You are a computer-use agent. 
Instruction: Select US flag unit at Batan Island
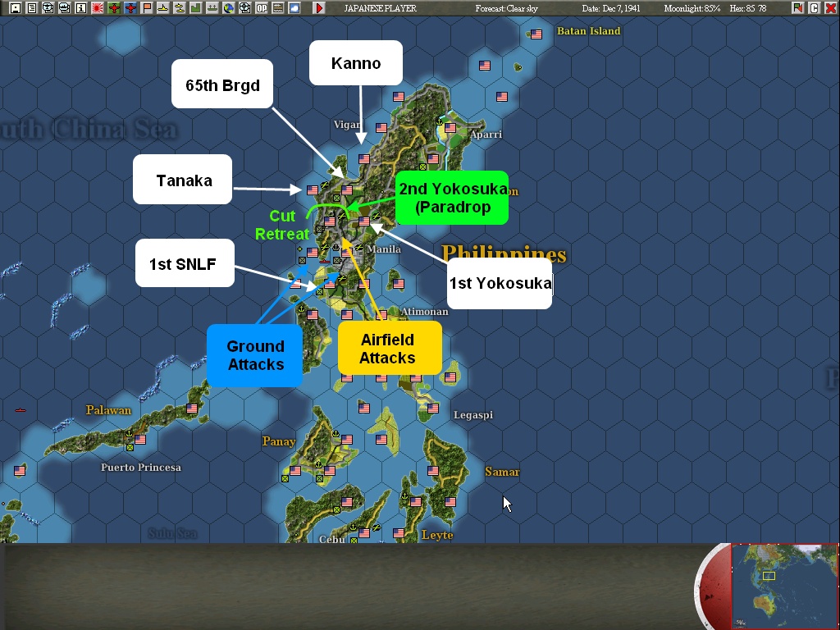pos(536,34)
